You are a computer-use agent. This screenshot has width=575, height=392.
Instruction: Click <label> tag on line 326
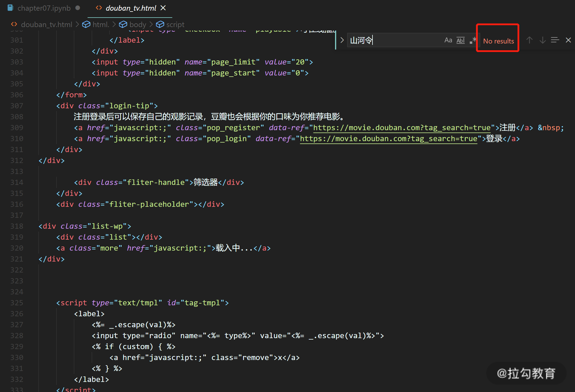pyautogui.click(x=89, y=314)
